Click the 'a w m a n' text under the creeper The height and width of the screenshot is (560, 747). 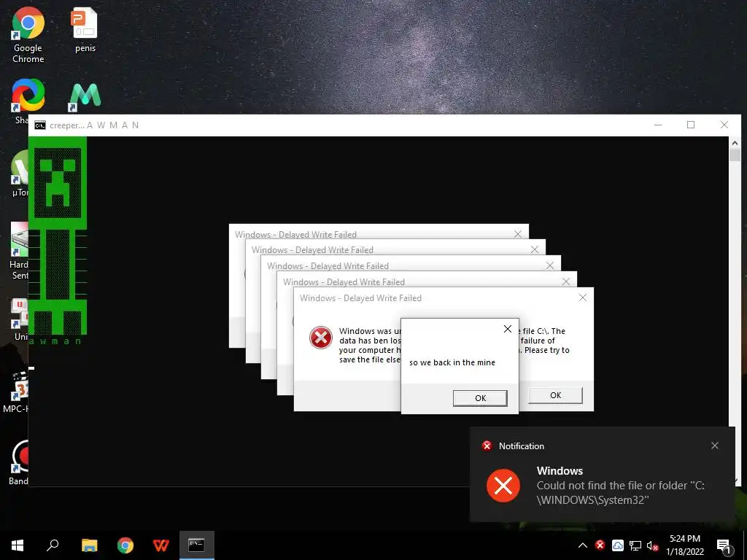pos(55,341)
